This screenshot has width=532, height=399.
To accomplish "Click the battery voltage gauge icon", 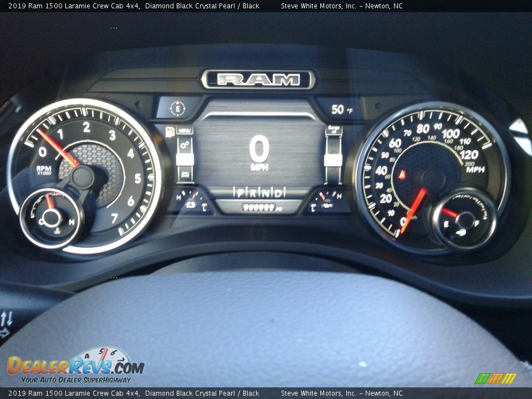I will point(191,204).
